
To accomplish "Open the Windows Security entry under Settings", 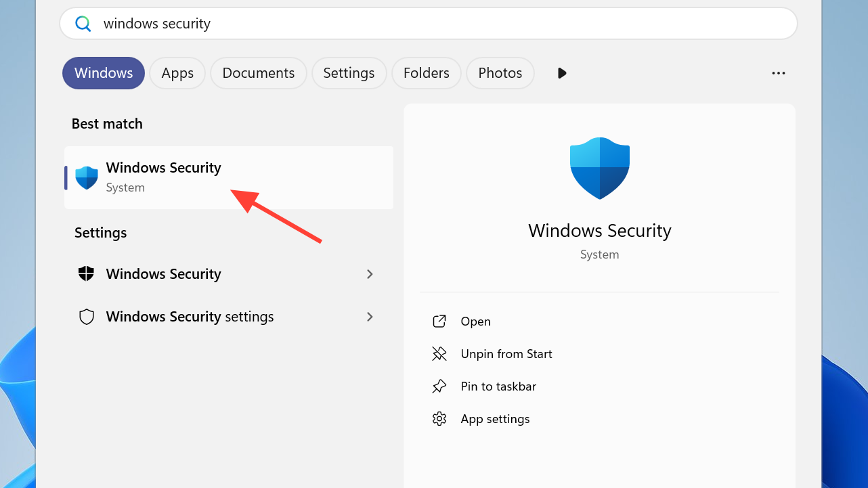I will 229,274.
